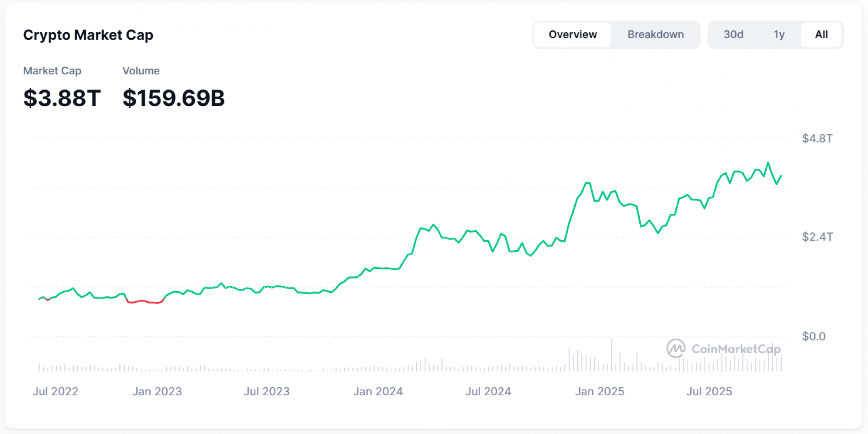Switch to the Overview tab
This screenshot has height=434, width=868.
(x=572, y=35)
